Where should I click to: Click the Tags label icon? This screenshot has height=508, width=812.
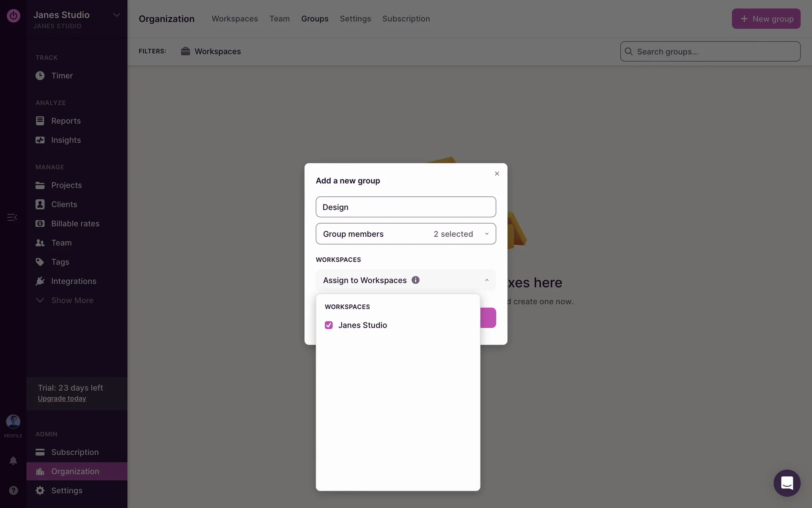pos(40,262)
